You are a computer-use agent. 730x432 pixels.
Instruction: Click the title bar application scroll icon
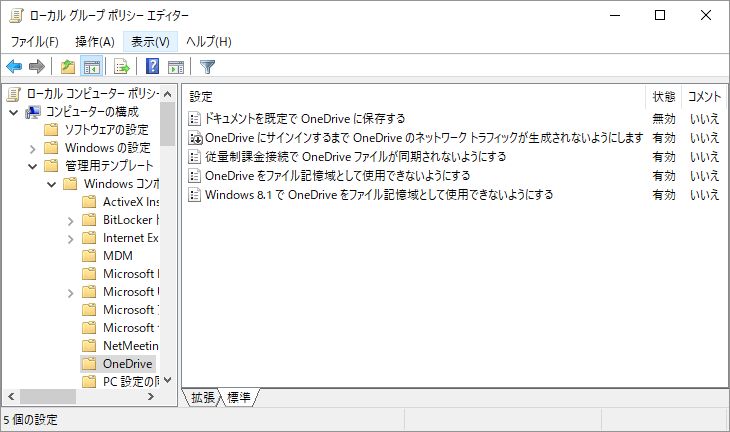click(16, 15)
